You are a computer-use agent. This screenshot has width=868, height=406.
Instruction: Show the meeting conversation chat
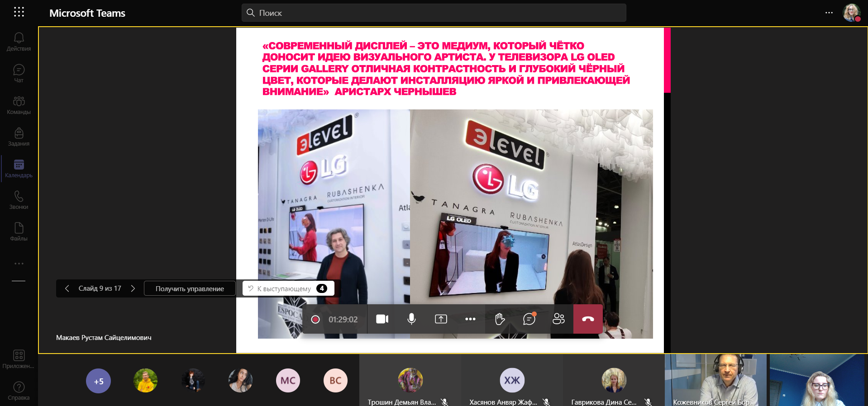pyautogui.click(x=529, y=319)
